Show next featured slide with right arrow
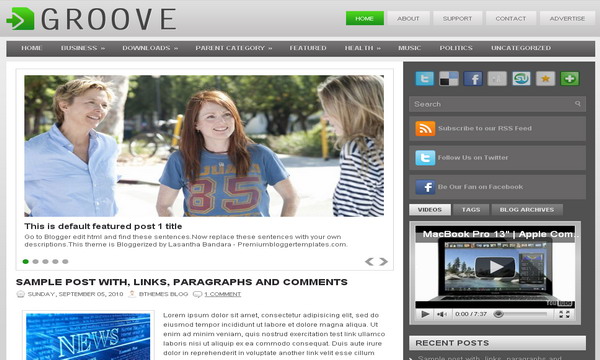This screenshot has width=600, height=360. pos(383,262)
